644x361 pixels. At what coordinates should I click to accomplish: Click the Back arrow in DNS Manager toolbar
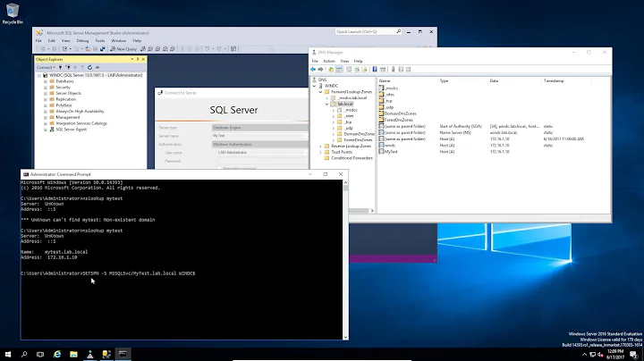pos(313,70)
